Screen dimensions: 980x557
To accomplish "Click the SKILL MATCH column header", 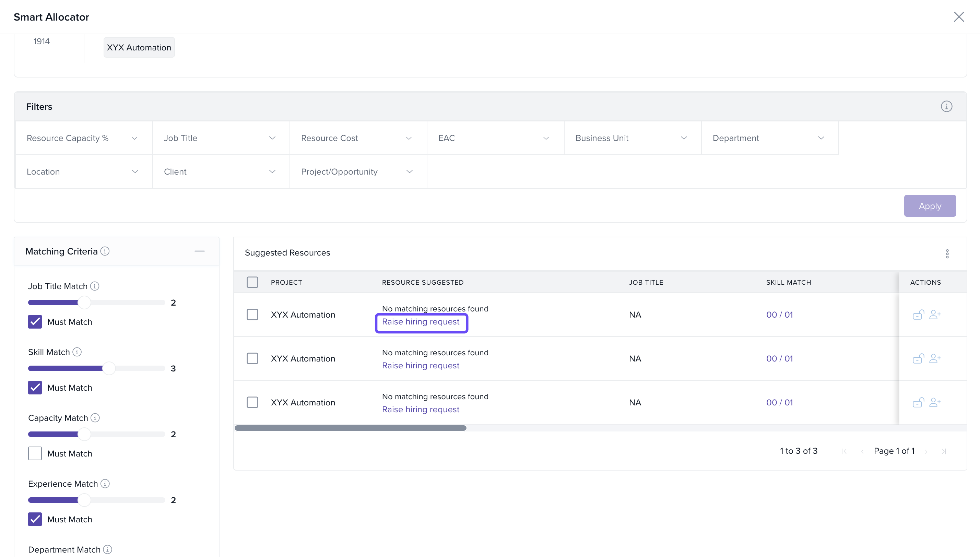I will coord(788,282).
